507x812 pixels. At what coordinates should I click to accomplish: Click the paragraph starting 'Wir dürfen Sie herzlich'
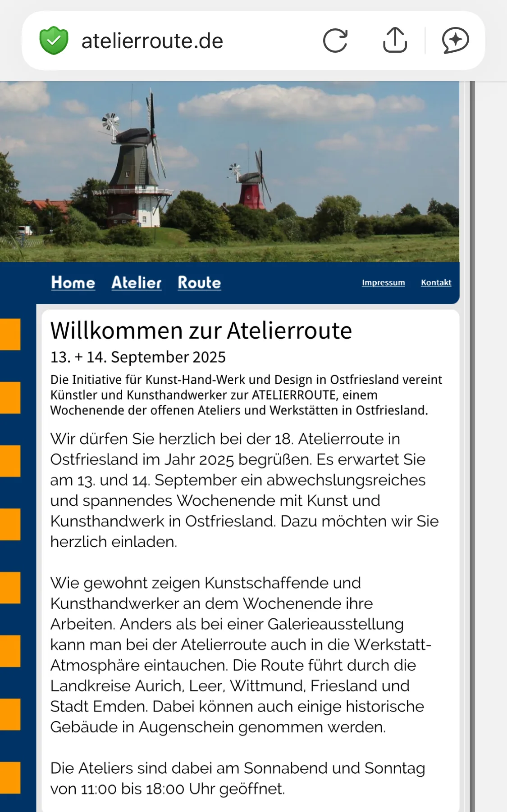pos(244,490)
